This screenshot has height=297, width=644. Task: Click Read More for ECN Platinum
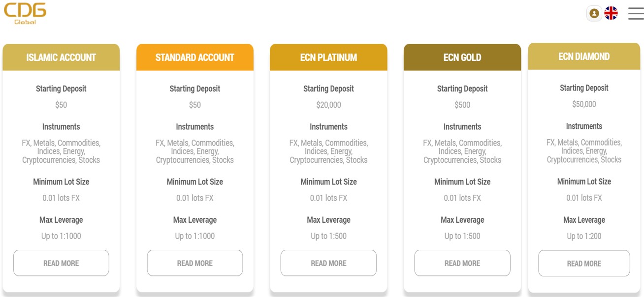tap(328, 263)
